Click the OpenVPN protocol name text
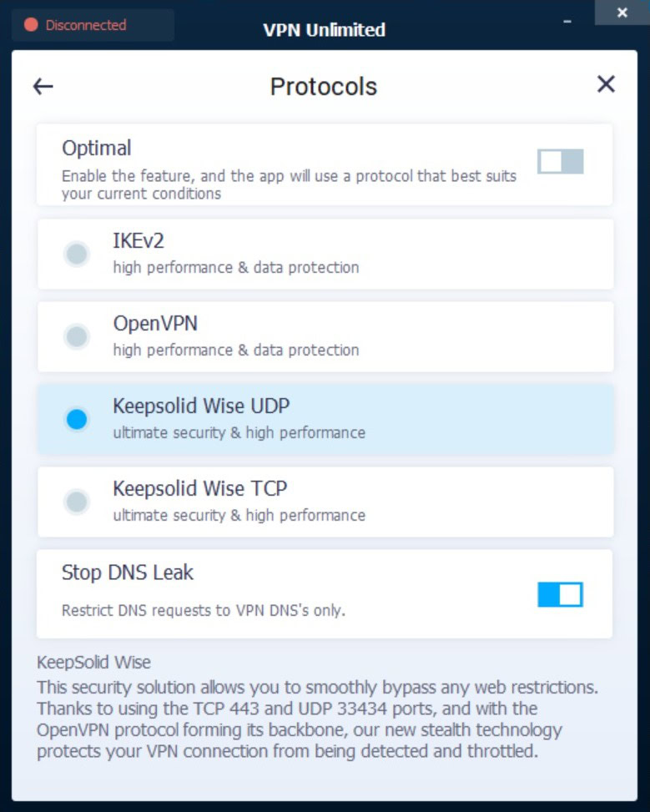650x812 pixels. pos(155,323)
